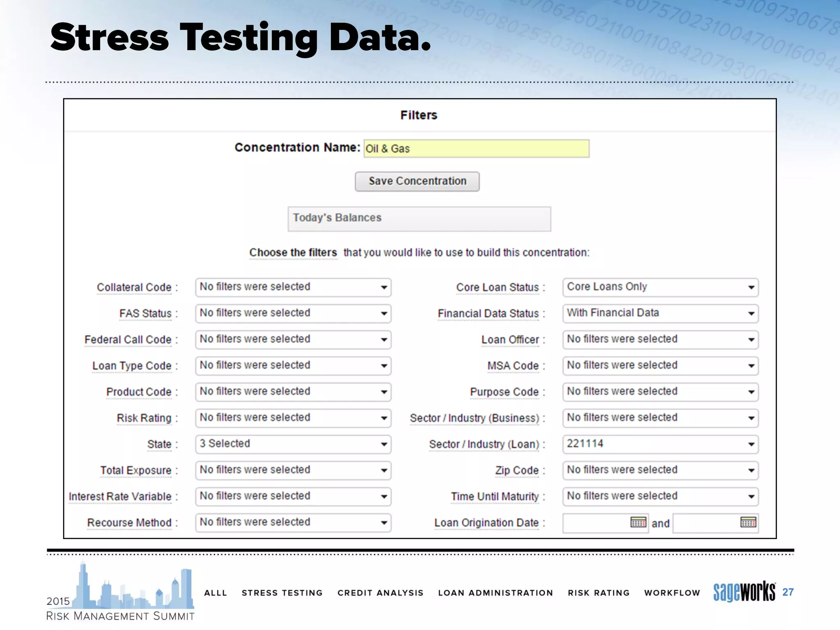Expand the Time Until Maturity dropdown

[x=660, y=496]
